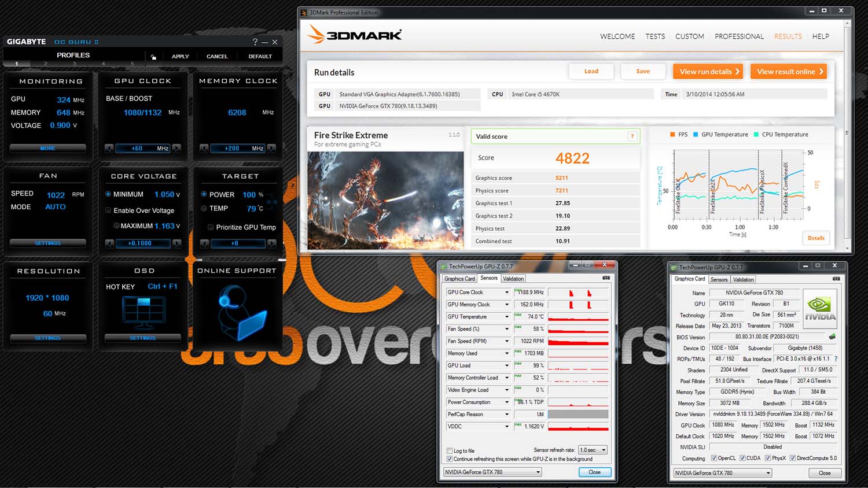Open OC Guru help question mark
Image resolution: width=868 pixels, height=488 pixels.
click(x=255, y=42)
